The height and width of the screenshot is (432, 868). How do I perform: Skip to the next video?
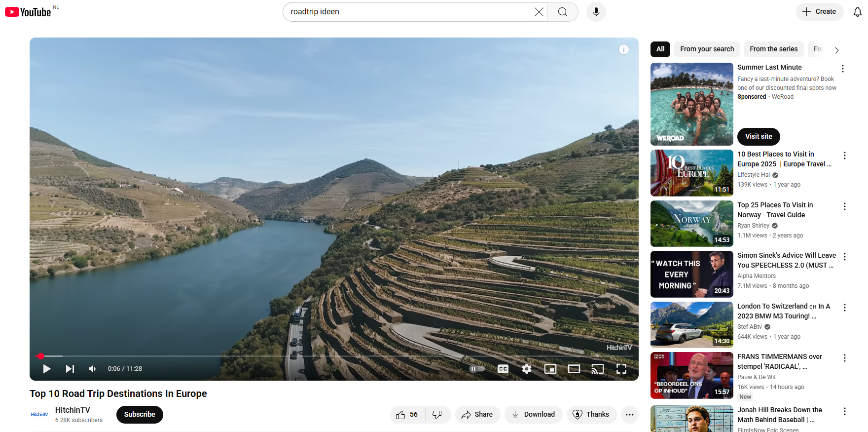click(70, 369)
